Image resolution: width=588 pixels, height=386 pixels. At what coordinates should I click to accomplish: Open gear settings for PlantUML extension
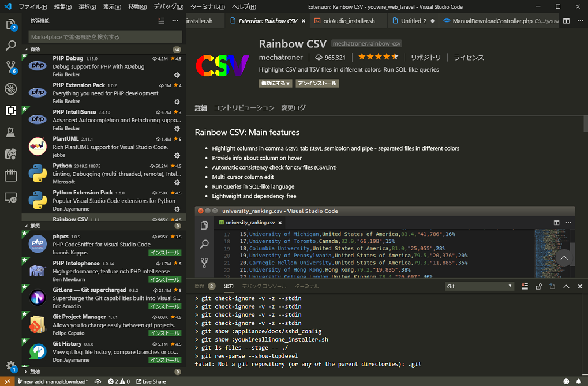pyautogui.click(x=177, y=155)
